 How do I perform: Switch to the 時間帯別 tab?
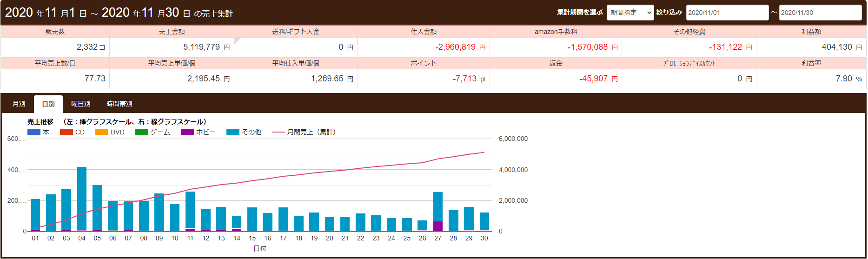tap(119, 104)
